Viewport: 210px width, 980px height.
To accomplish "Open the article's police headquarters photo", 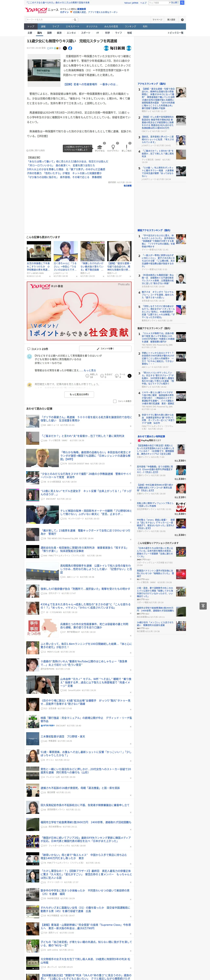I will (x=44, y=70).
